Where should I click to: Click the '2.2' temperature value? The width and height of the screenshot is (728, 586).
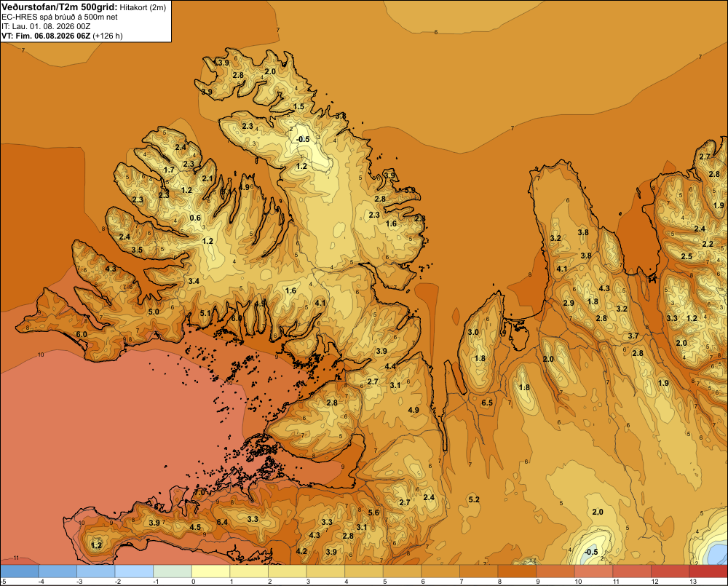pyautogui.click(x=708, y=244)
